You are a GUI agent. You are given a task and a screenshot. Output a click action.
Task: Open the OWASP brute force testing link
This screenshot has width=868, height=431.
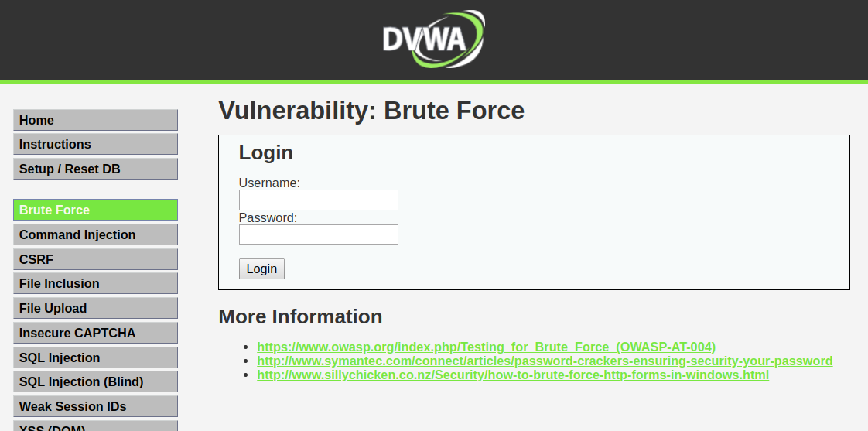[x=486, y=347]
